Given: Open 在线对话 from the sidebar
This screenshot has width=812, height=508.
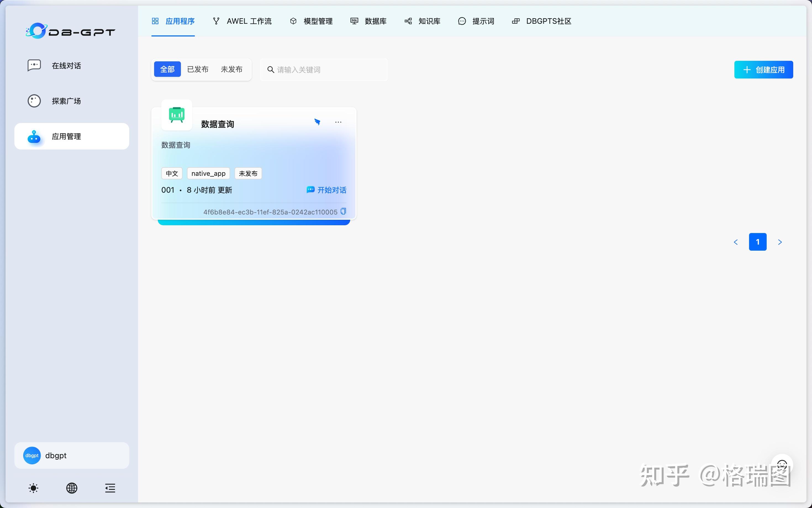Looking at the screenshot, I should pyautogui.click(x=66, y=66).
